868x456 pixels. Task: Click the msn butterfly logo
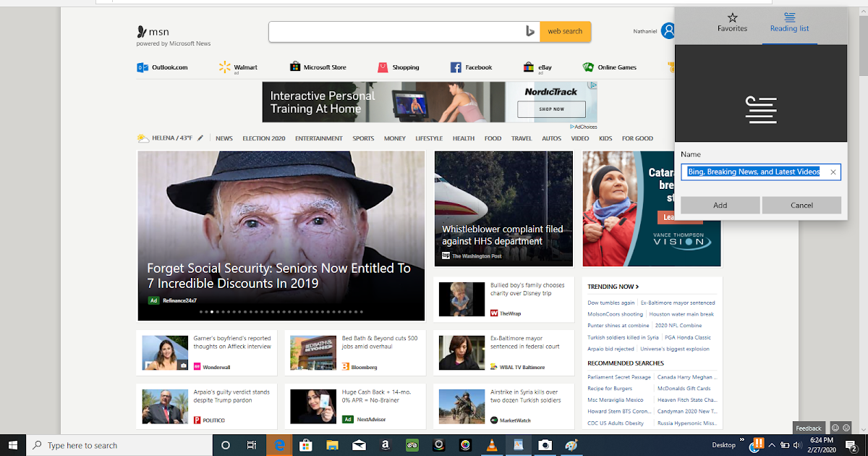pos(142,32)
